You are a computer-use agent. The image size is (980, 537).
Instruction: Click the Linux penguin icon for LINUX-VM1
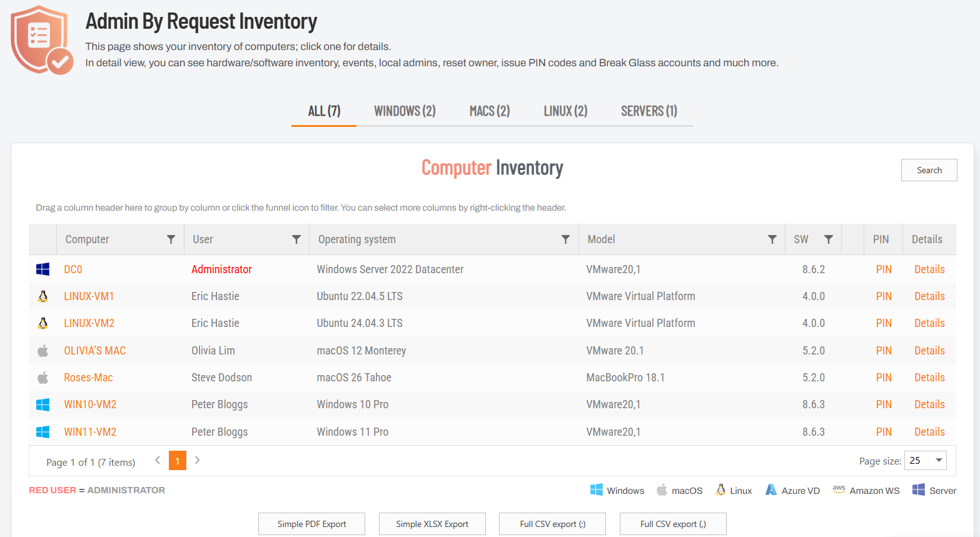coord(43,296)
